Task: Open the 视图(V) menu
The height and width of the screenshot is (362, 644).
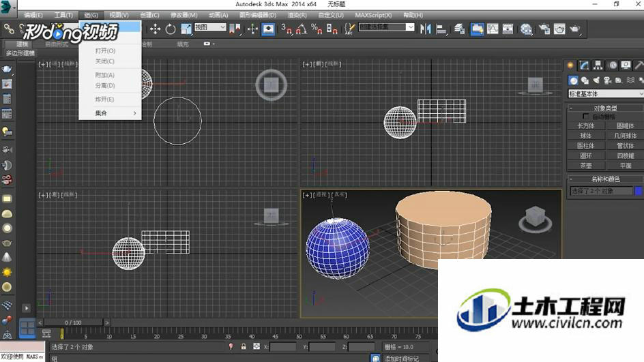Action: click(x=119, y=15)
